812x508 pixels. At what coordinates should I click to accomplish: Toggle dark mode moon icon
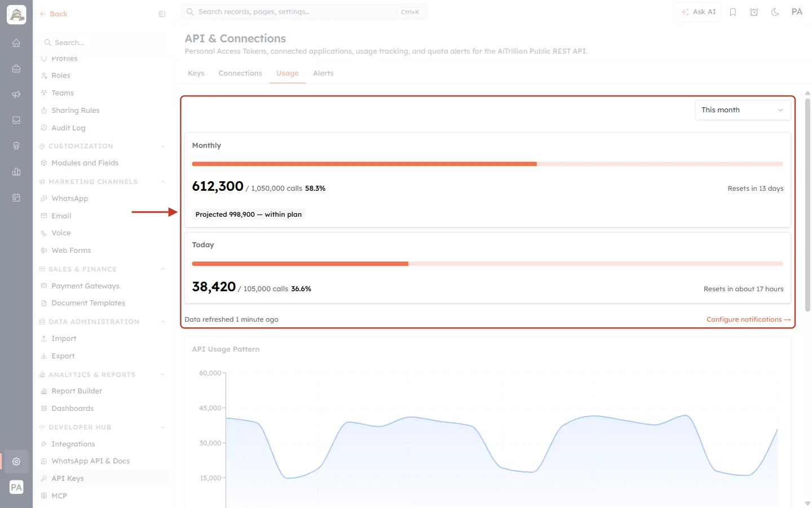(775, 12)
